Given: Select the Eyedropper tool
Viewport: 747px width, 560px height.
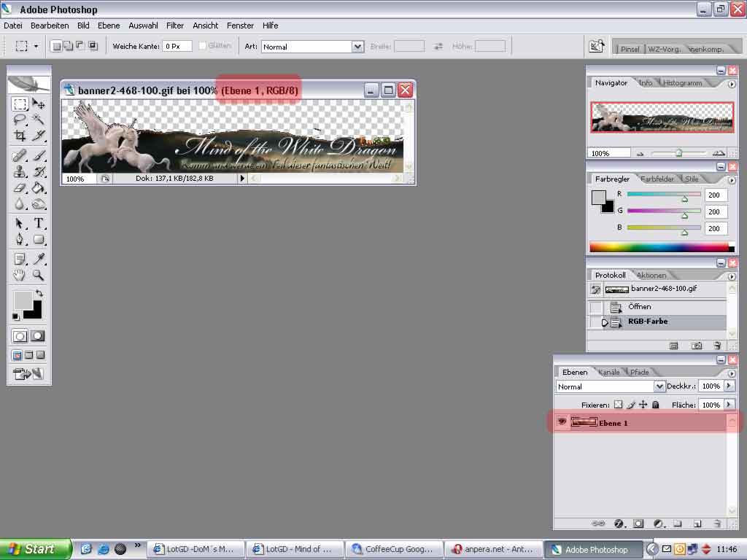Looking at the screenshot, I should [x=38, y=259].
